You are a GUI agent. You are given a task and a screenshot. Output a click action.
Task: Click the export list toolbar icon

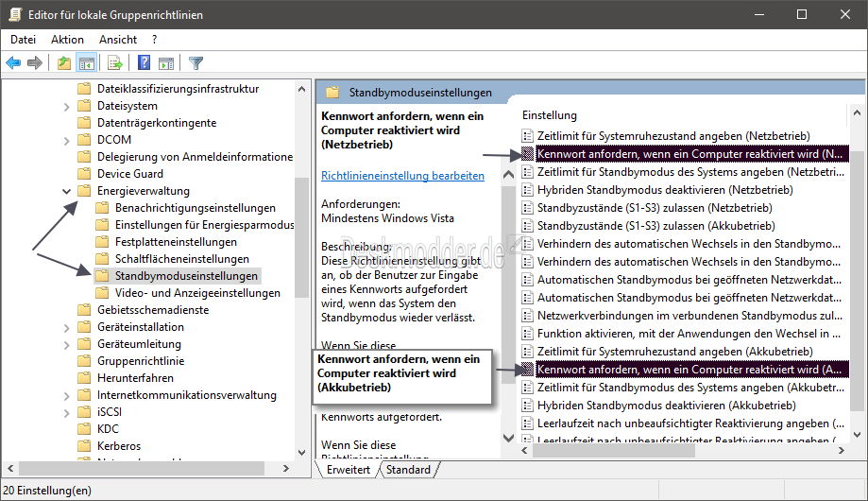point(115,63)
